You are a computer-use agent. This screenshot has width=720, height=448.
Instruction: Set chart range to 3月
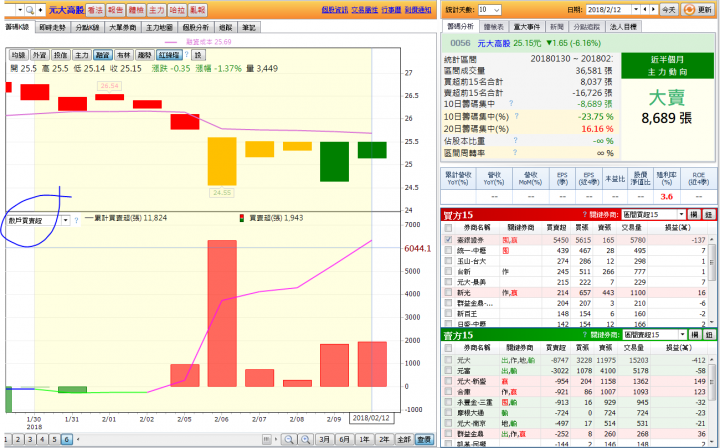324,439
